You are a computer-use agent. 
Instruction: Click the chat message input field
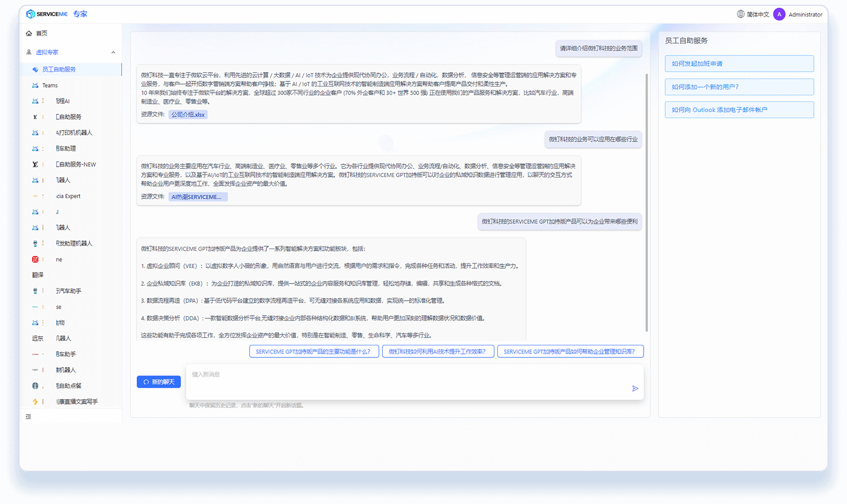point(407,381)
